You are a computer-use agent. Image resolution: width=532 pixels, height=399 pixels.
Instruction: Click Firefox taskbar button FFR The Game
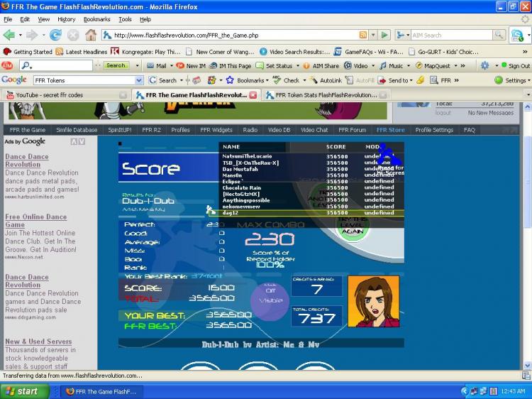[x=101, y=391]
